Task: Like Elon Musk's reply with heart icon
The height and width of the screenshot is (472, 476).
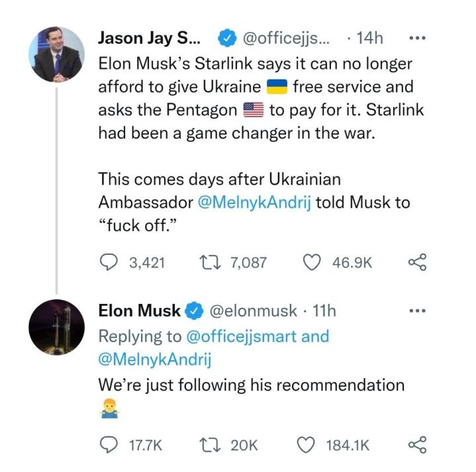Action: [x=306, y=445]
